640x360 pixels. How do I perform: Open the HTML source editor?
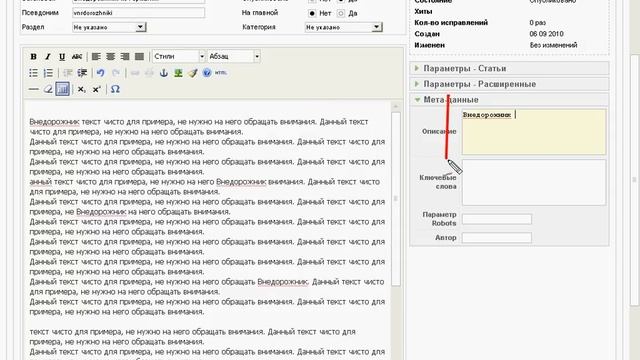221,73
